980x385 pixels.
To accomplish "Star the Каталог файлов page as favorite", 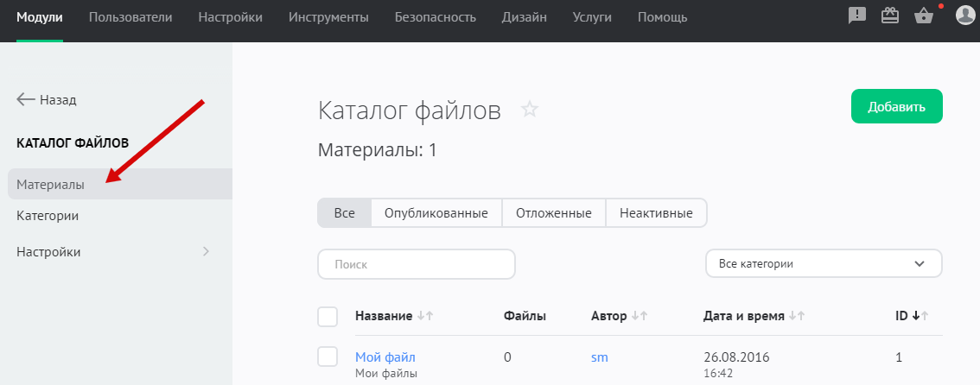I will coord(530,110).
